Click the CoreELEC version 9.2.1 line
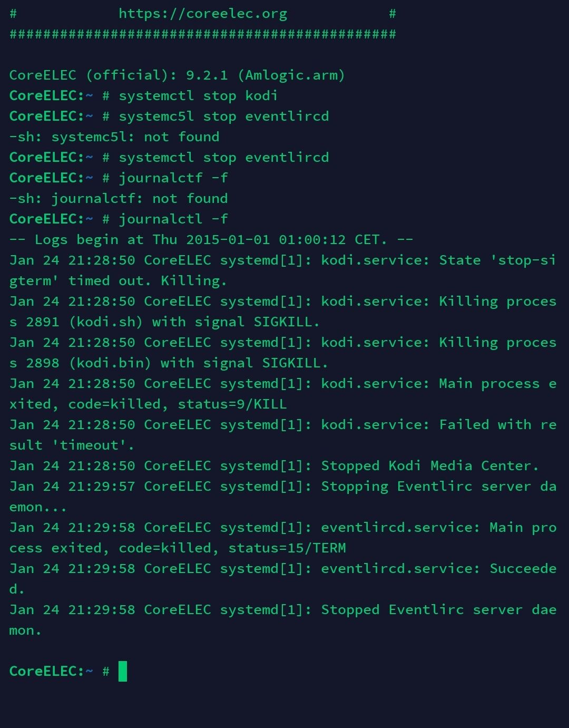The height and width of the screenshot is (728, 569). coord(177,75)
